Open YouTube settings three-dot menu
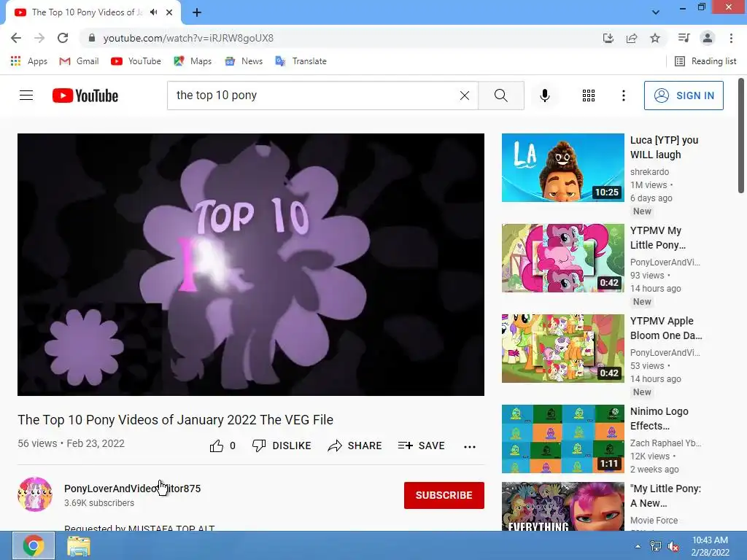 [623, 96]
